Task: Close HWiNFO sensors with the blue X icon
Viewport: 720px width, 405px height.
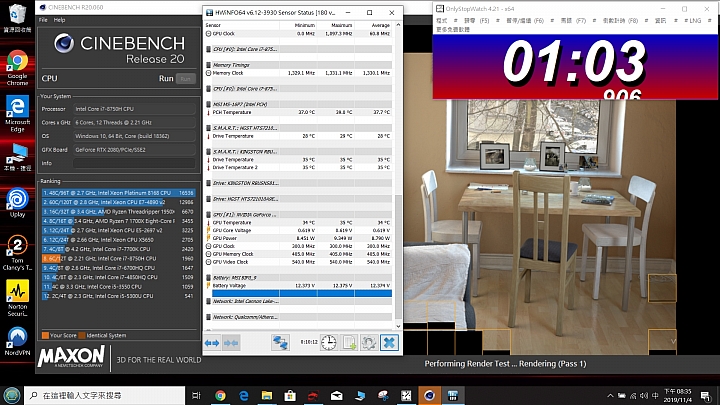Action: coord(389,343)
